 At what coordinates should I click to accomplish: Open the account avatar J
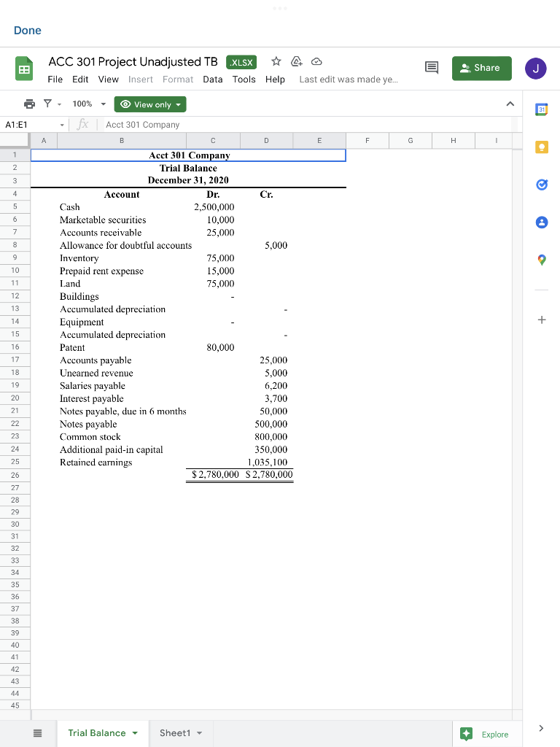point(536,68)
